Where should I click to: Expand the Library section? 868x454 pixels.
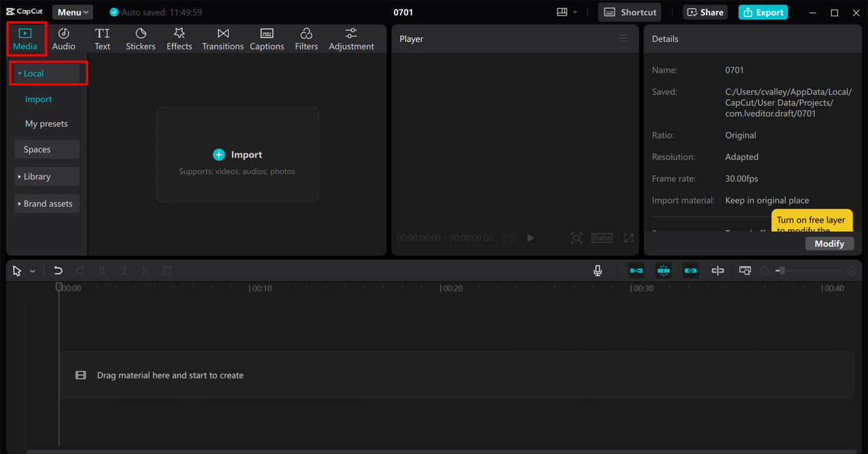(47, 176)
